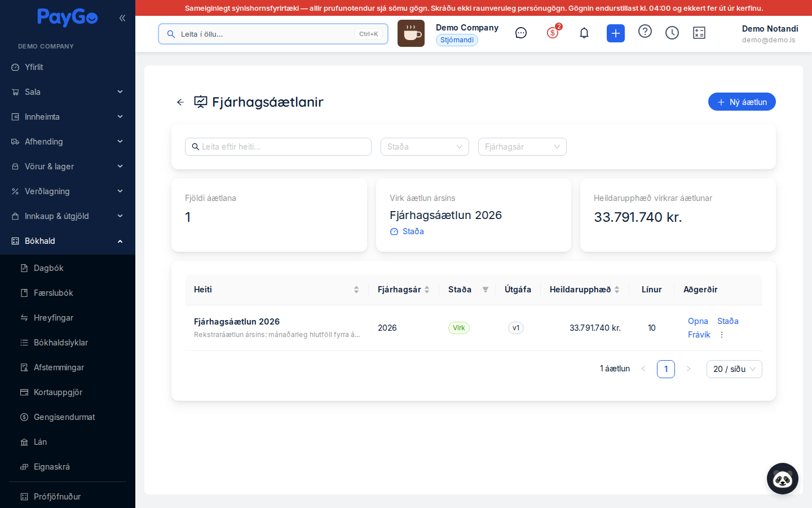Click the blue plus quick-add button
The width and height of the screenshot is (812, 508).
(x=616, y=33)
